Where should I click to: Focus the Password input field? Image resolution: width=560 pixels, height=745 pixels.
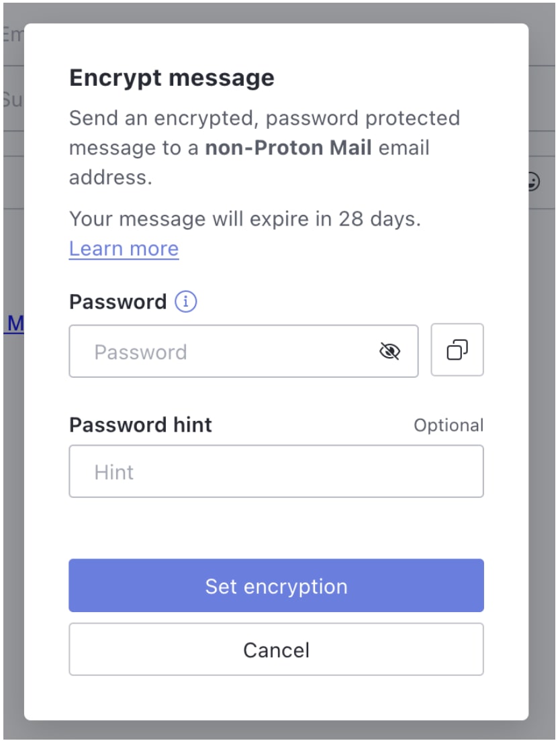(243, 352)
